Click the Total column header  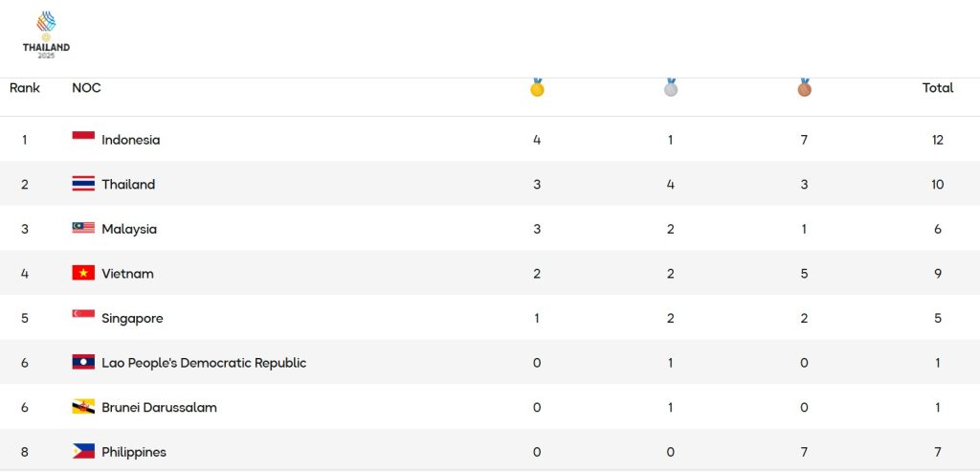pyautogui.click(x=938, y=88)
